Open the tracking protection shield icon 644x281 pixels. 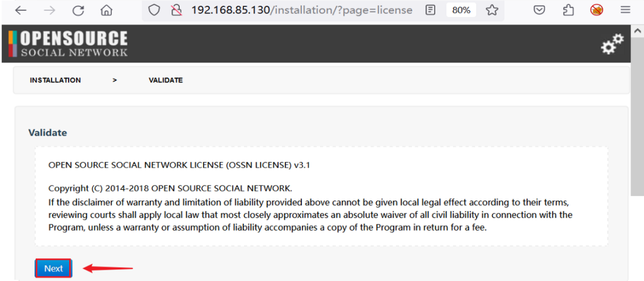[153, 10]
